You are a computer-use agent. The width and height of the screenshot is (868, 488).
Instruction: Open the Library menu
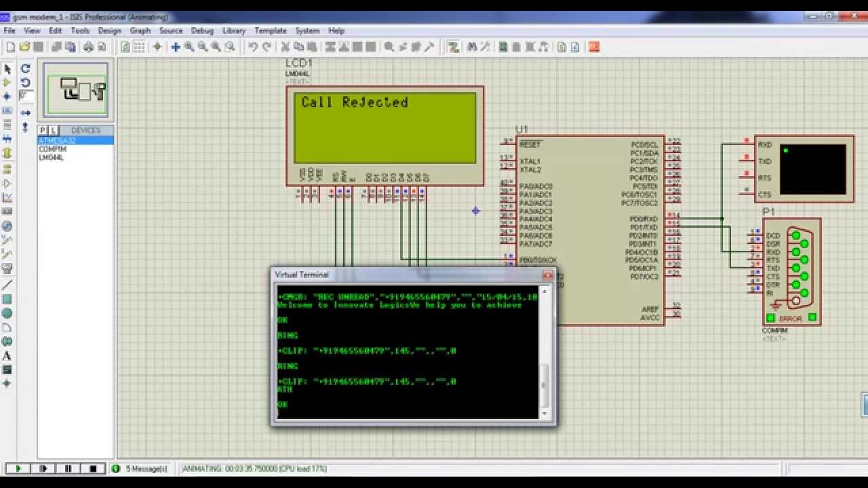pos(234,30)
